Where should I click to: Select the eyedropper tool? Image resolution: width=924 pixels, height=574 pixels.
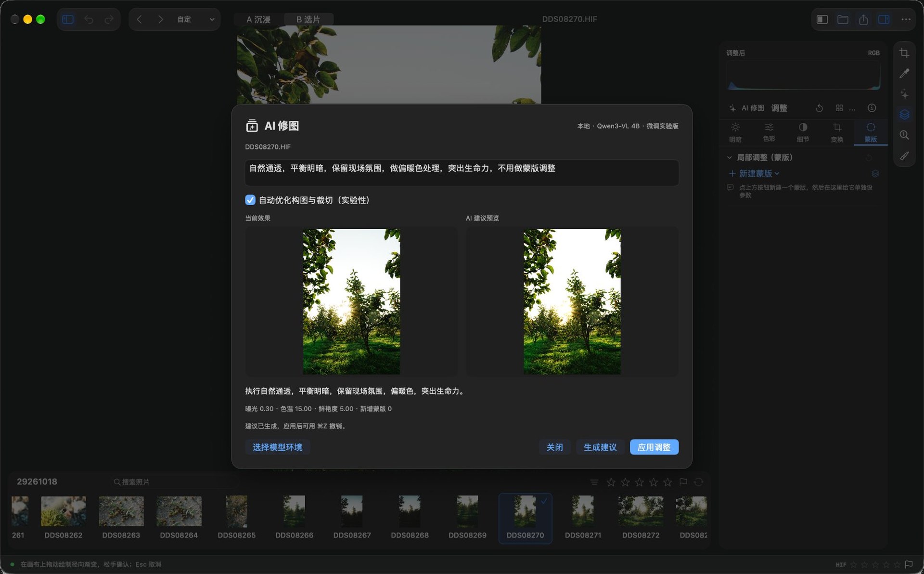tap(904, 73)
